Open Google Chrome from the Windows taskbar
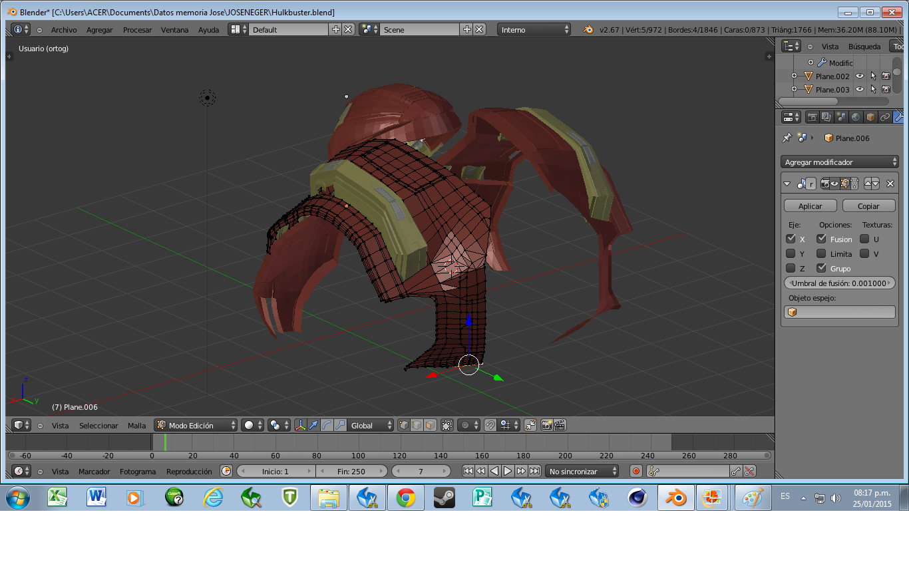909x588 pixels. pos(405,498)
